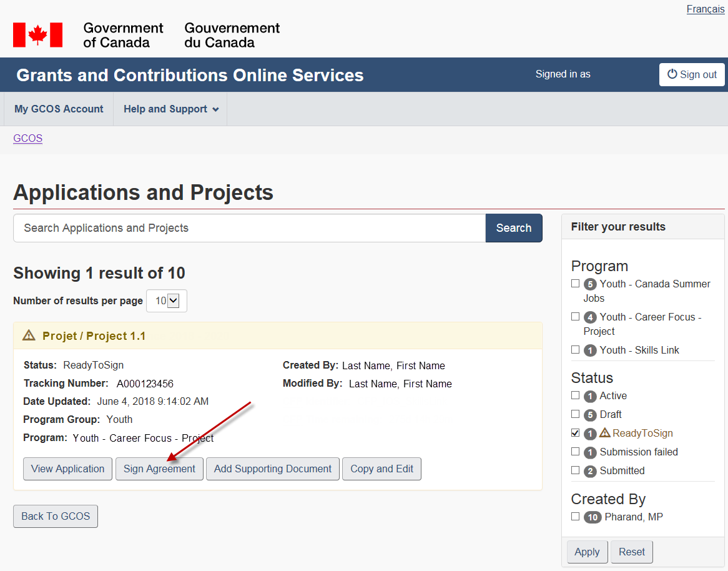Click the count badge beside Submitted status
The height and width of the screenshot is (571, 728).
[x=590, y=471]
